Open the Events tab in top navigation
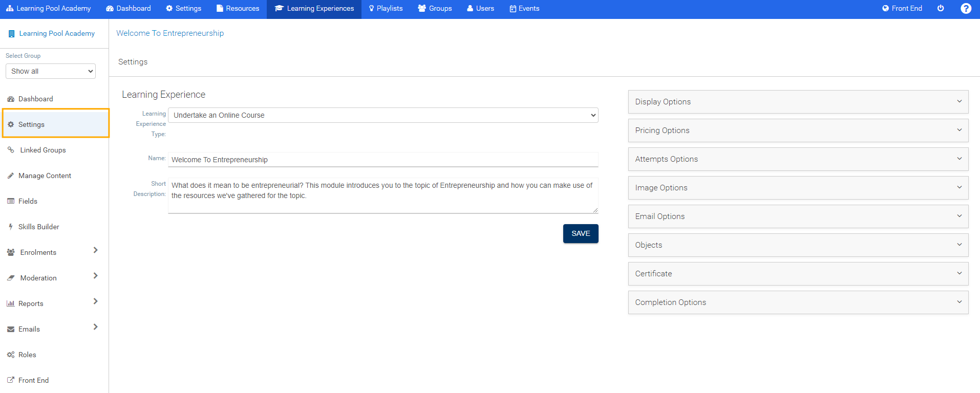This screenshot has width=980, height=393. pyautogui.click(x=524, y=9)
